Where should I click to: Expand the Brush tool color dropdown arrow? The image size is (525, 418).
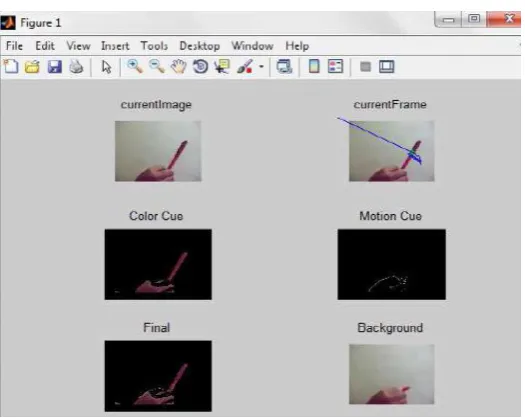[261, 66]
